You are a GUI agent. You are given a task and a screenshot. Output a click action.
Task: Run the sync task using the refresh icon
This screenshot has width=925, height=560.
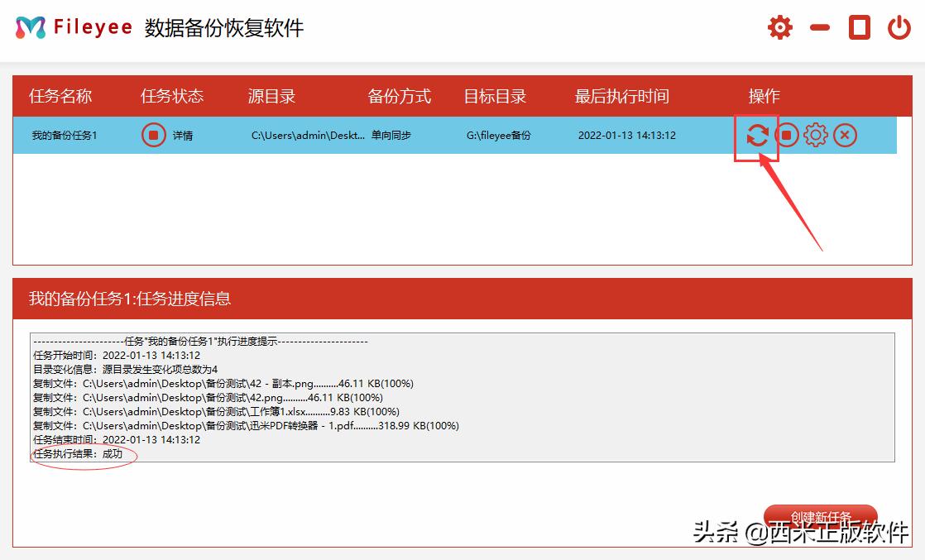coord(757,135)
